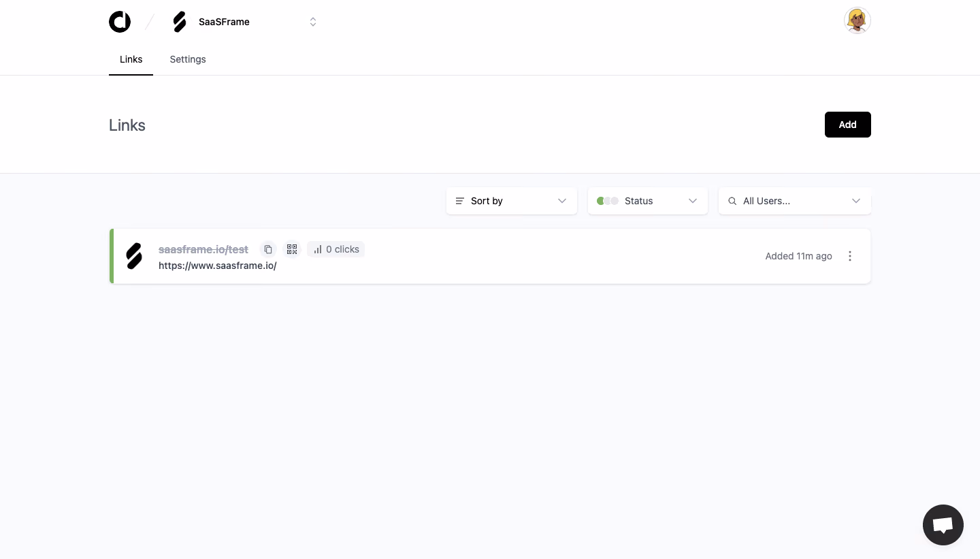Image resolution: width=980 pixels, height=559 pixels.
Task: Click the Add button
Action: (x=848, y=125)
